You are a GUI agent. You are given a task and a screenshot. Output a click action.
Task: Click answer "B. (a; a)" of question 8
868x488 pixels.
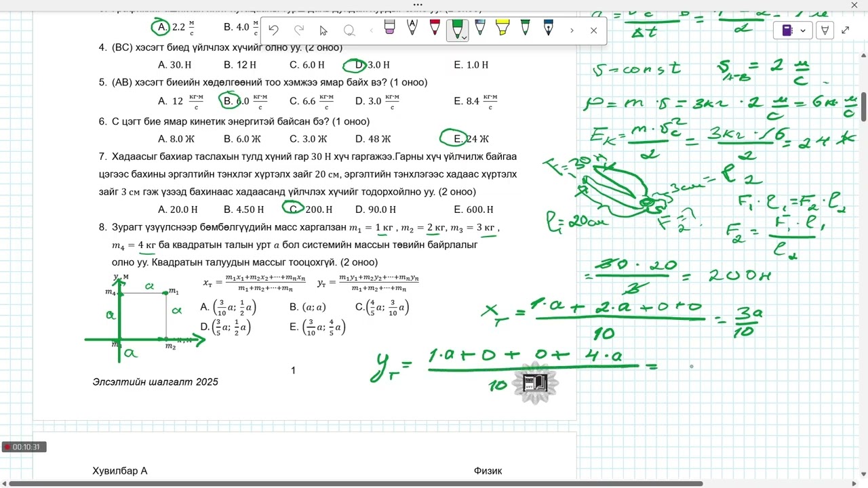tap(308, 307)
